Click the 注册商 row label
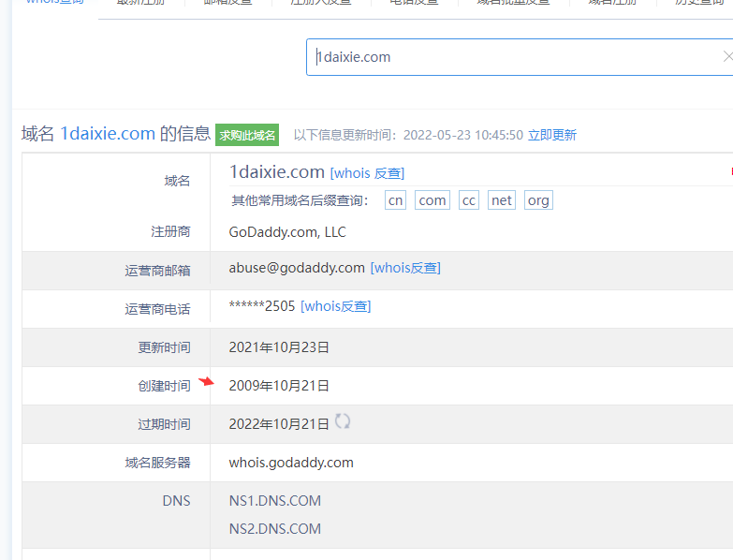Image resolution: width=733 pixels, height=560 pixels. [170, 232]
